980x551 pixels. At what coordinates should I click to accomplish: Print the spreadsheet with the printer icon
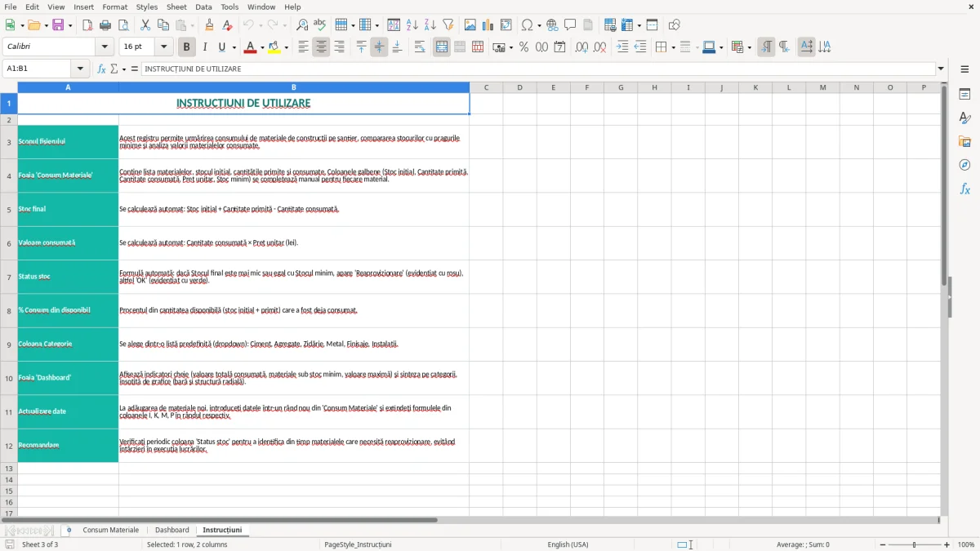105,25
